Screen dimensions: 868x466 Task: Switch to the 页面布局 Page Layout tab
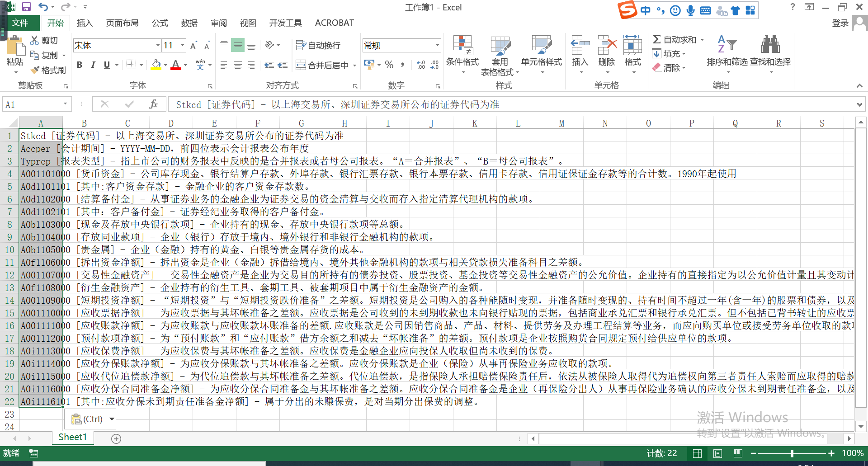tap(122, 23)
